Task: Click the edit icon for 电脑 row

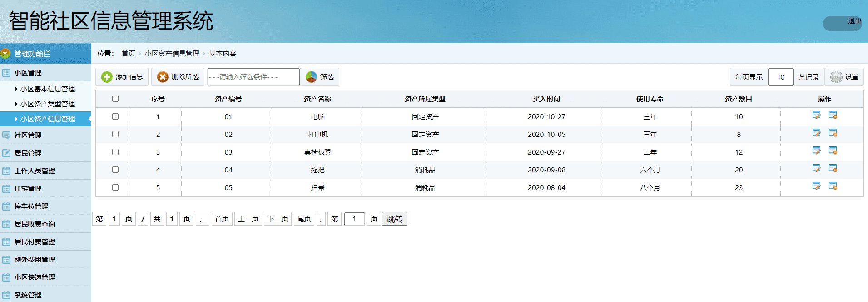Action: (816, 115)
